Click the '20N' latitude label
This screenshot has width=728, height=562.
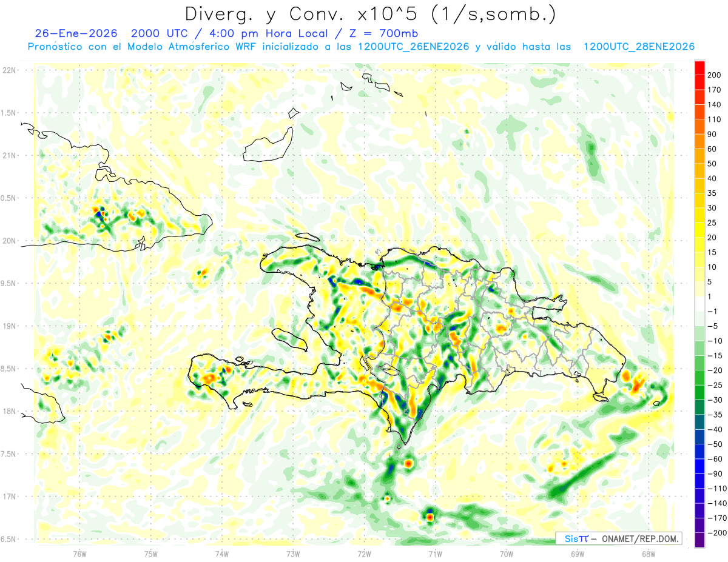pyautogui.click(x=9, y=241)
